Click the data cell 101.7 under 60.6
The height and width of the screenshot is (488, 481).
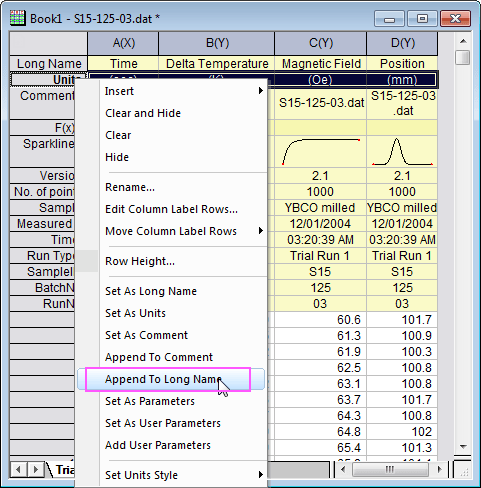click(x=402, y=320)
